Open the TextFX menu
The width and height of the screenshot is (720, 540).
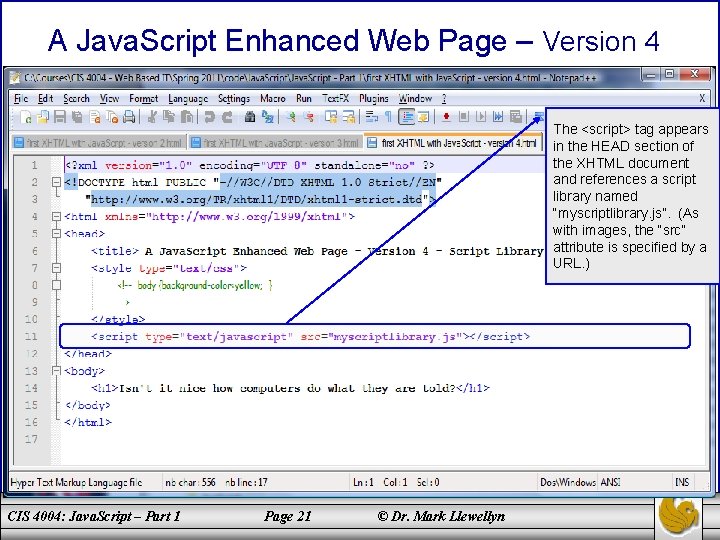click(x=336, y=99)
